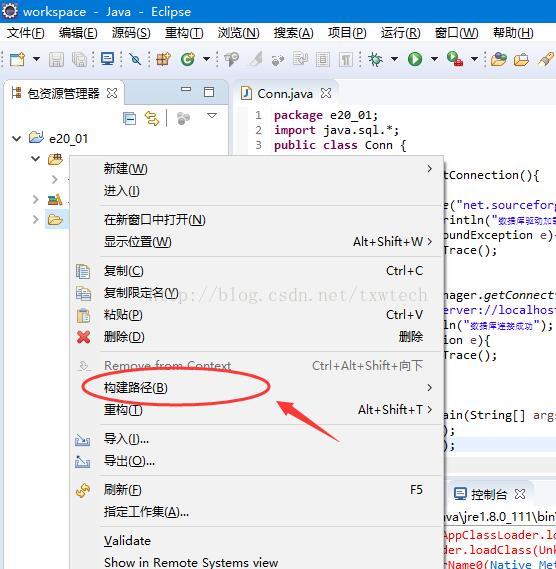
Task: Open the New Java Class dropdown arrow
Action: tap(206, 59)
